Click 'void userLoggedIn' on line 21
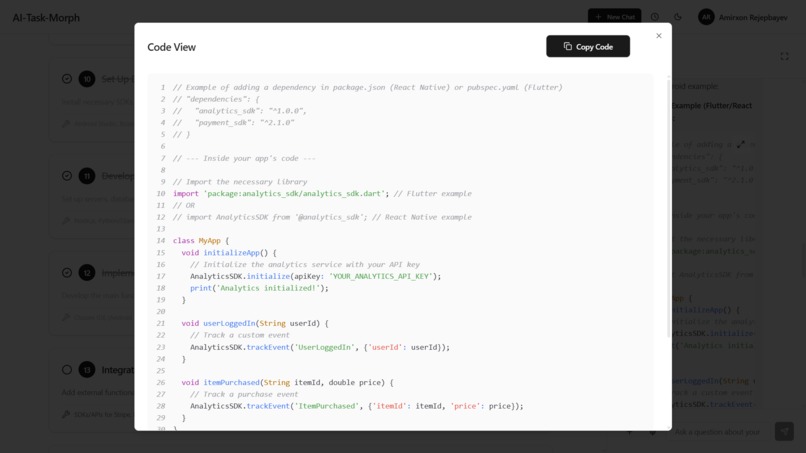 (218, 323)
